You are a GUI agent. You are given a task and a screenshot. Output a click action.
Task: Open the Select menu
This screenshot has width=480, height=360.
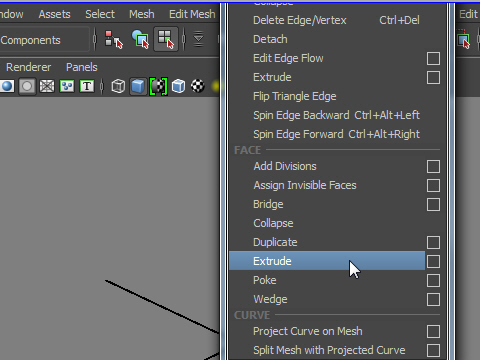coord(100,14)
